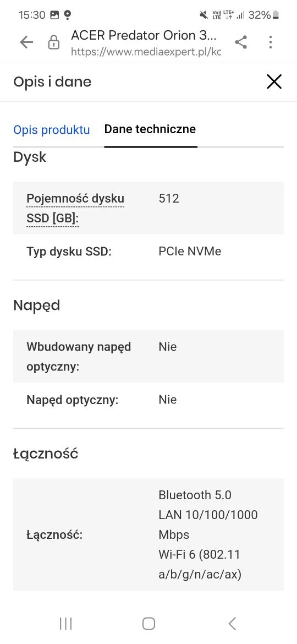Open the lock icon site security info
Viewport: 297px width, 644px height.
tap(53, 42)
